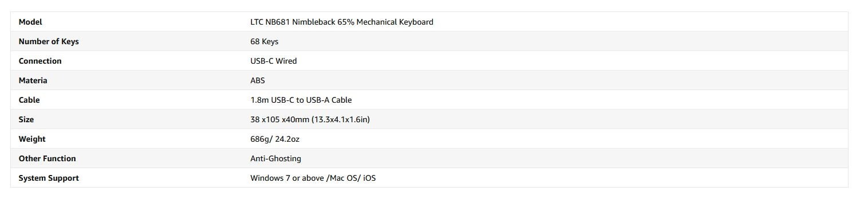Click the Materia row label
The width and height of the screenshot is (868, 210).
pos(33,80)
